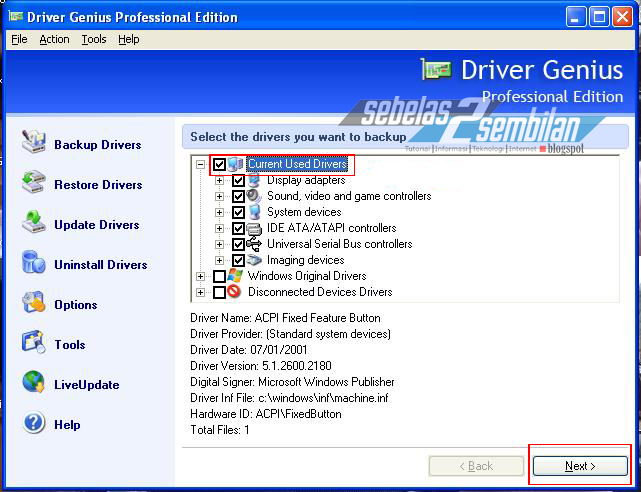Open the Help menu in menu bar

(x=129, y=39)
